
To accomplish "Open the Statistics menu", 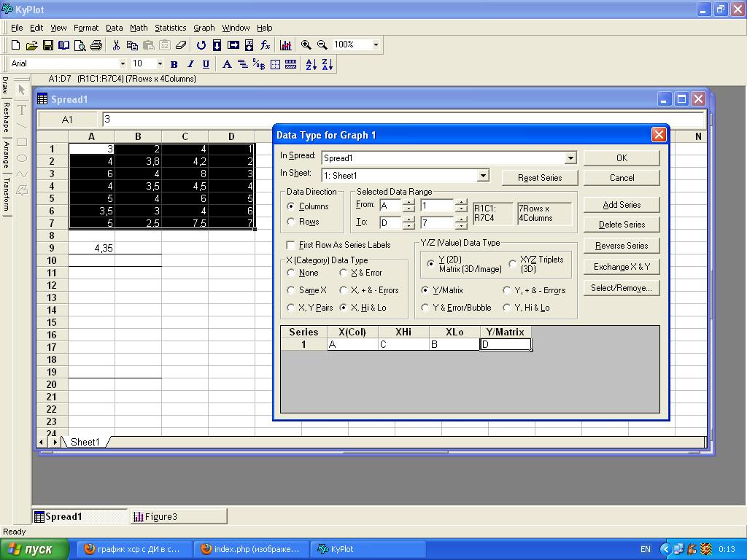I will [170, 28].
